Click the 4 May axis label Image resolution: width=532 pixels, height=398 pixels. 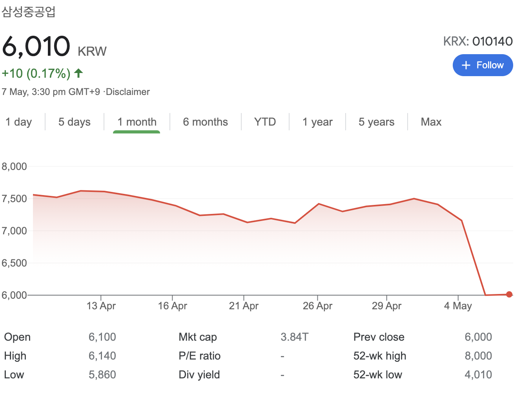point(458,306)
